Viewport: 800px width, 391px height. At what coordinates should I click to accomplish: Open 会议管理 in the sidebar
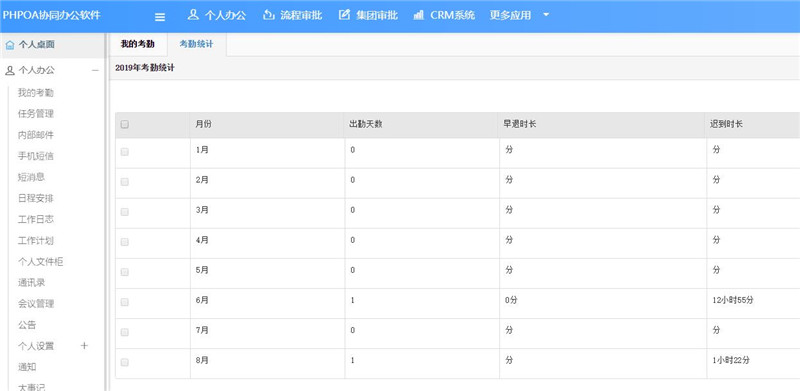(x=36, y=304)
